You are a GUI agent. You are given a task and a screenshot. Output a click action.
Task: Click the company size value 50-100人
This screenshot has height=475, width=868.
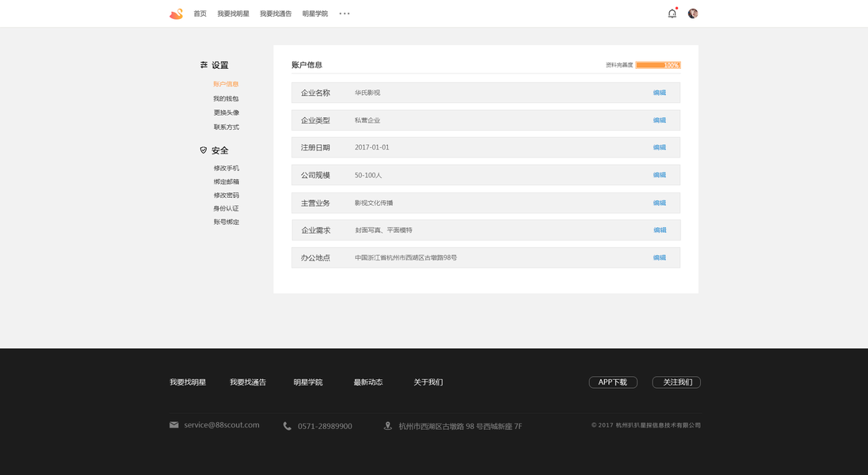[368, 175]
